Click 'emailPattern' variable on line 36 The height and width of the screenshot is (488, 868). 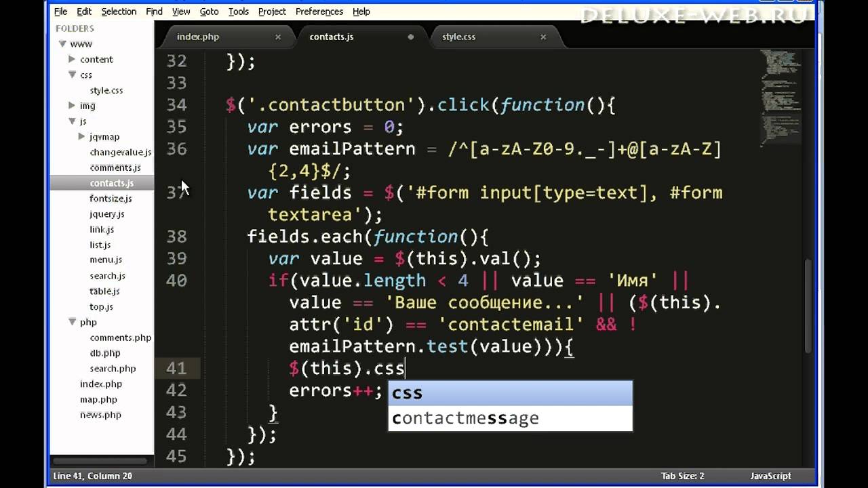[352, 149]
